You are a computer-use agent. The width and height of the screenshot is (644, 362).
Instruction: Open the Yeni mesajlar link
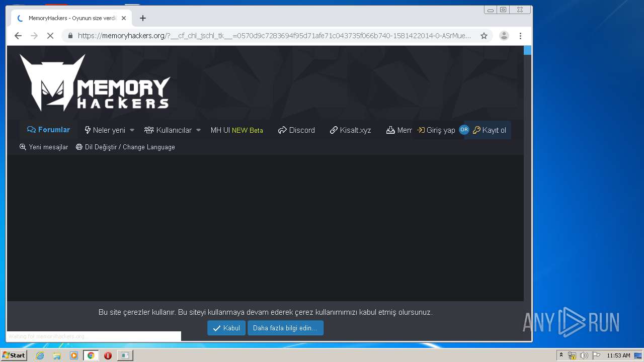(44, 147)
